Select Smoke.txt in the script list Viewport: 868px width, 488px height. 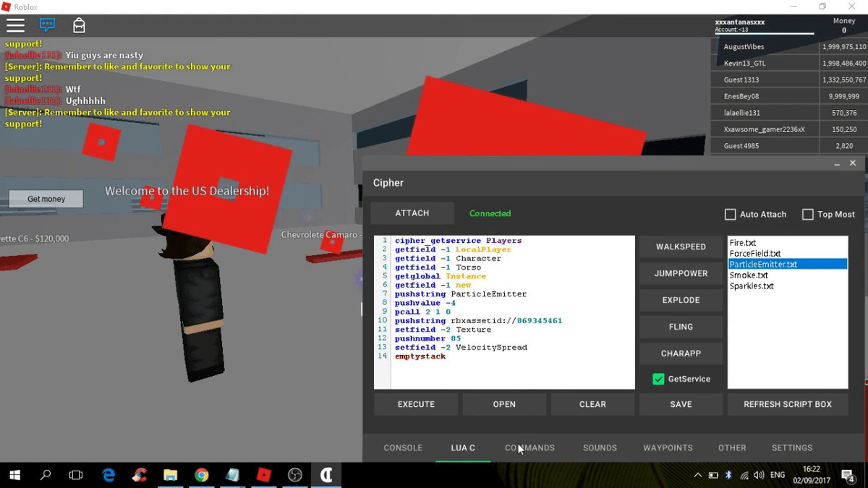(788, 275)
